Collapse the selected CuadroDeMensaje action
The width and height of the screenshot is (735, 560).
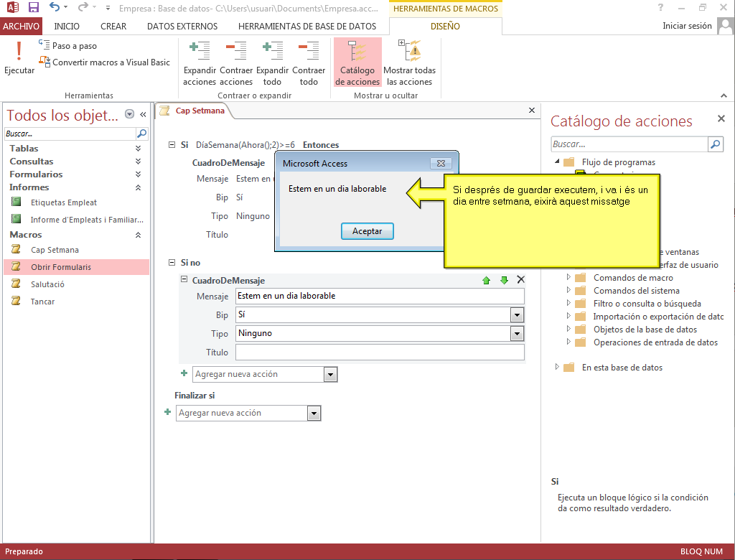[184, 279]
